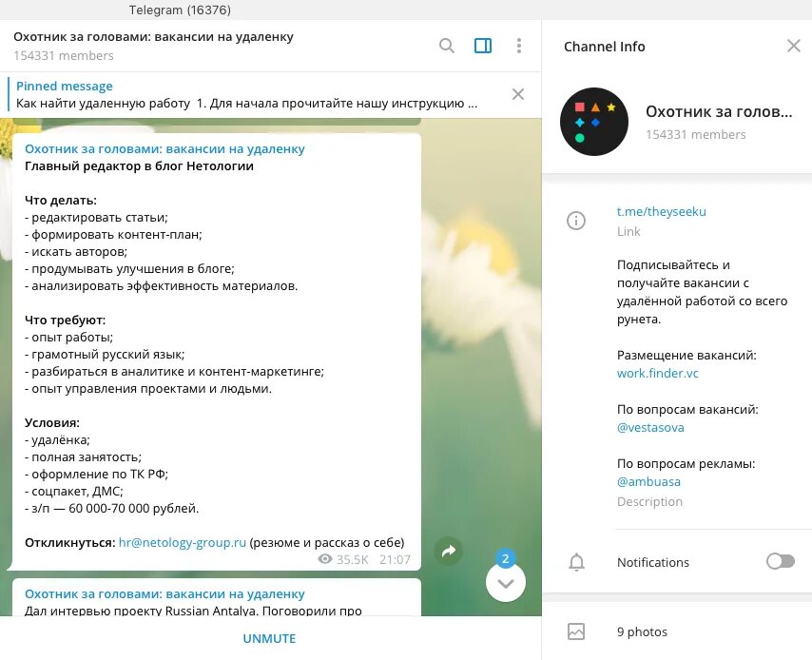
Task: Click the channel title in chat header
Action: 153,37
